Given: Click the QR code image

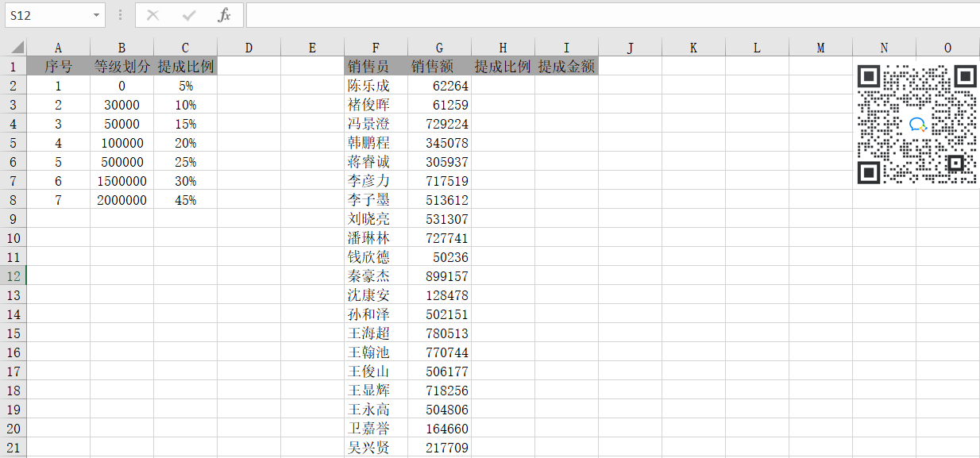Looking at the screenshot, I should [916, 124].
